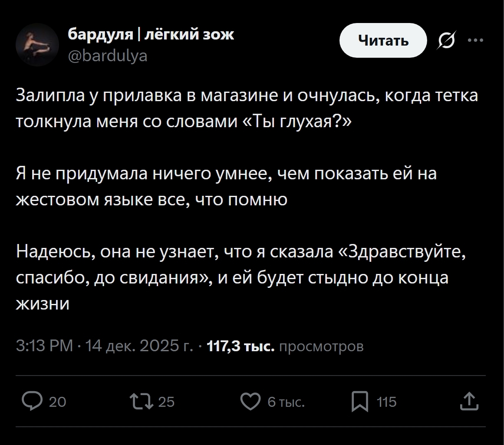Click the like count "6 тыс."
This screenshot has width=504, height=445.
[286, 402]
